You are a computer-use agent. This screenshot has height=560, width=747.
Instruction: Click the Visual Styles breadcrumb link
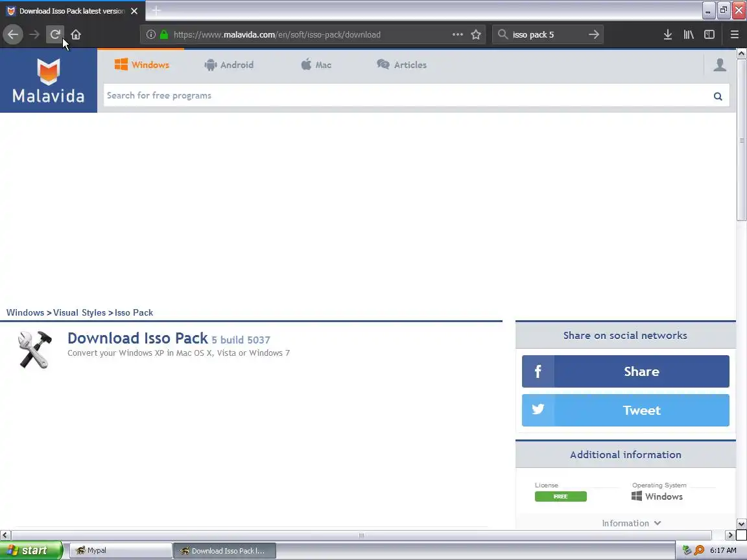80,313
